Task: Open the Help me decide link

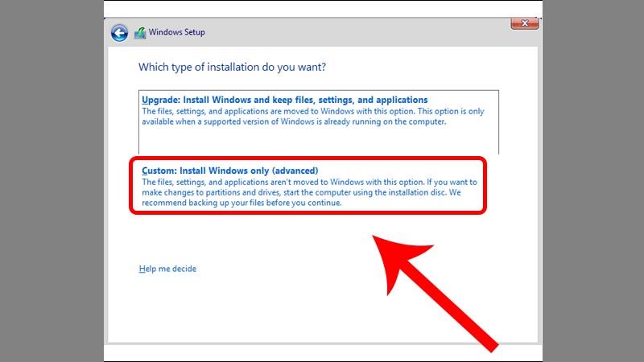Action: point(167,269)
